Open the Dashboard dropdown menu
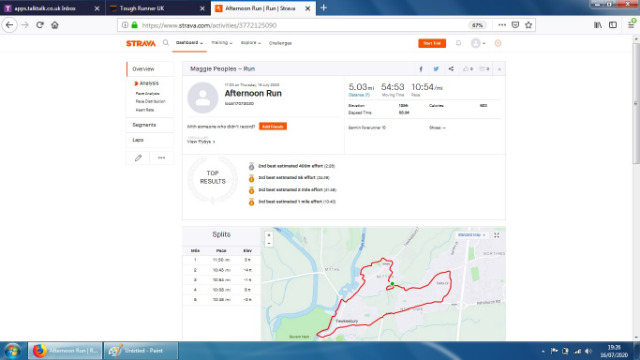640x360 pixels. pyautogui.click(x=189, y=43)
